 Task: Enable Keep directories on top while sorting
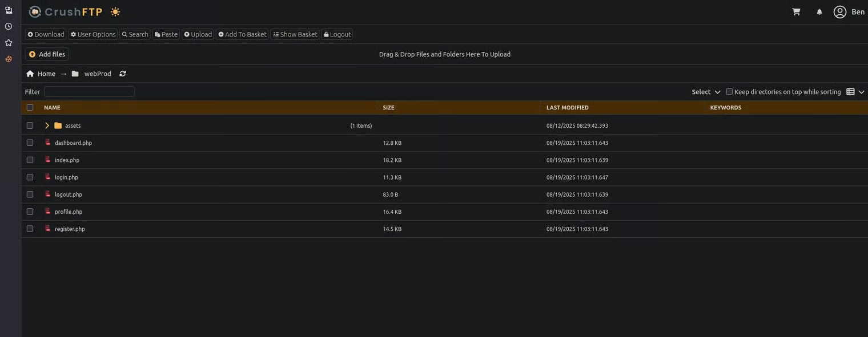tap(729, 92)
